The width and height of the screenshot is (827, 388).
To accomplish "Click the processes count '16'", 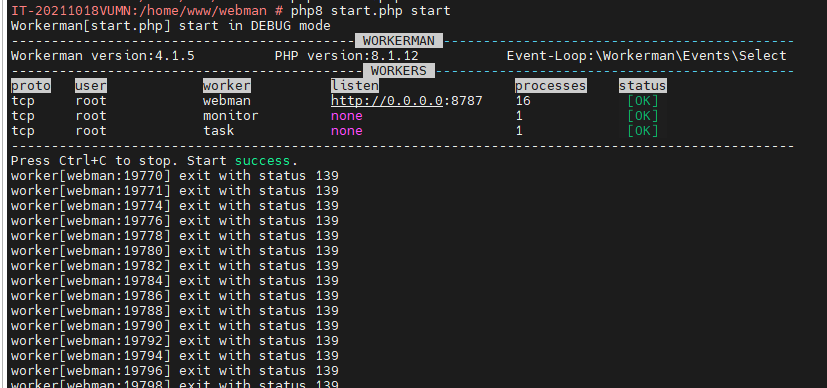I will coord(523,101).
